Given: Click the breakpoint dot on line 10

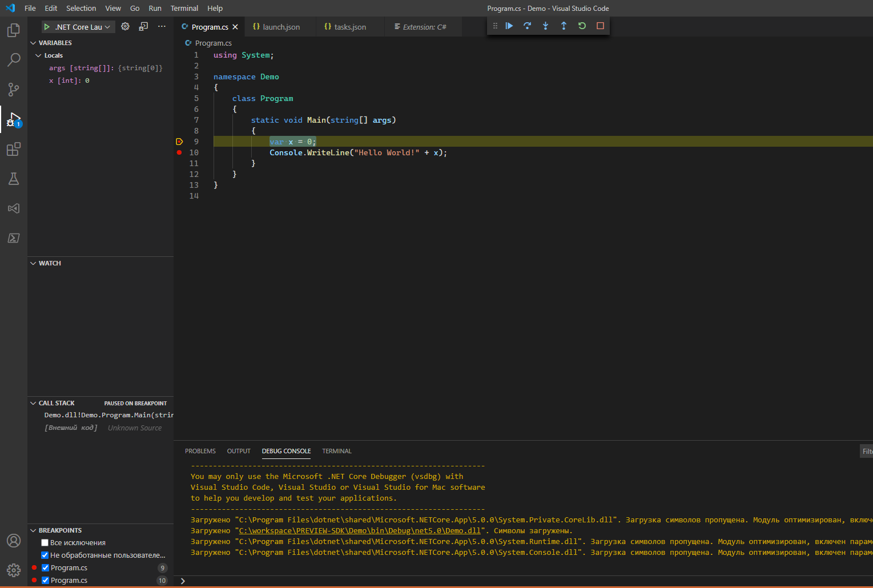Looking at the screenshot, I should coord(179,152).
